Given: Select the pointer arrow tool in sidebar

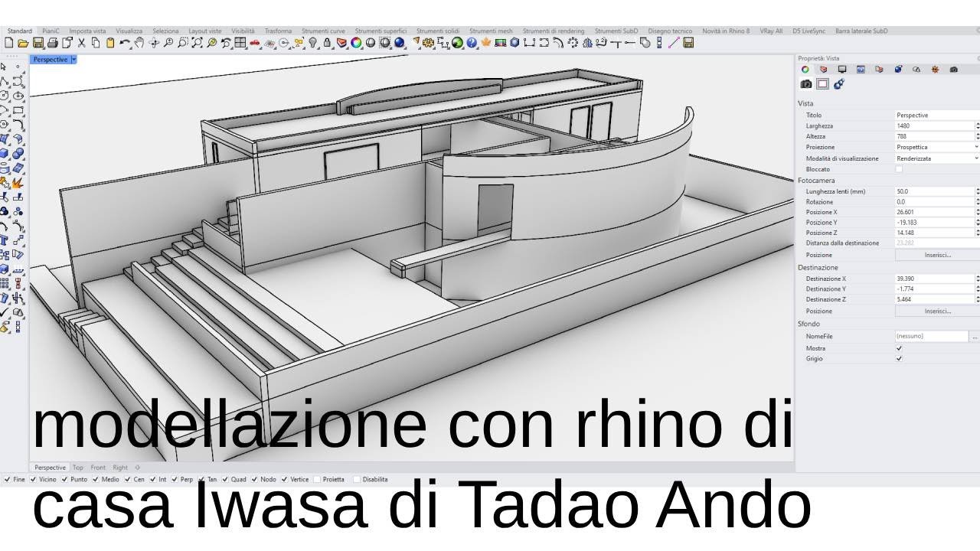Looking at the screenshot, I should tap(4, 67).
